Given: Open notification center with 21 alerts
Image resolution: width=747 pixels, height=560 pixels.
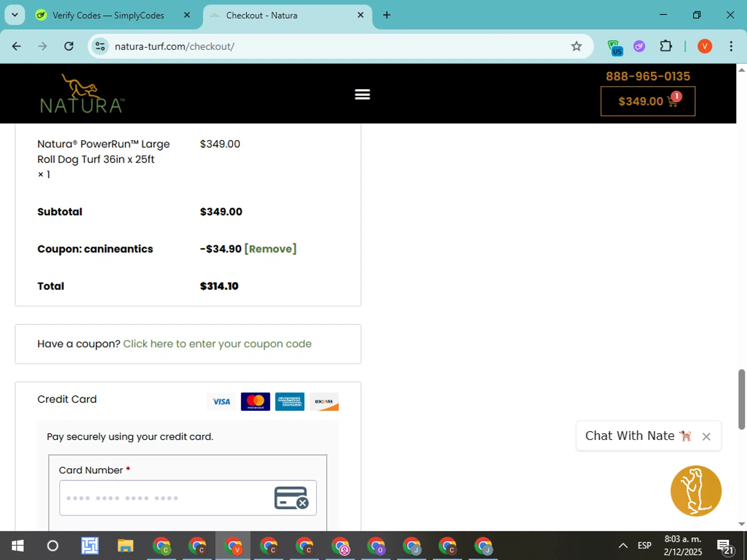Looking at the screenshot, I should 726,547.
